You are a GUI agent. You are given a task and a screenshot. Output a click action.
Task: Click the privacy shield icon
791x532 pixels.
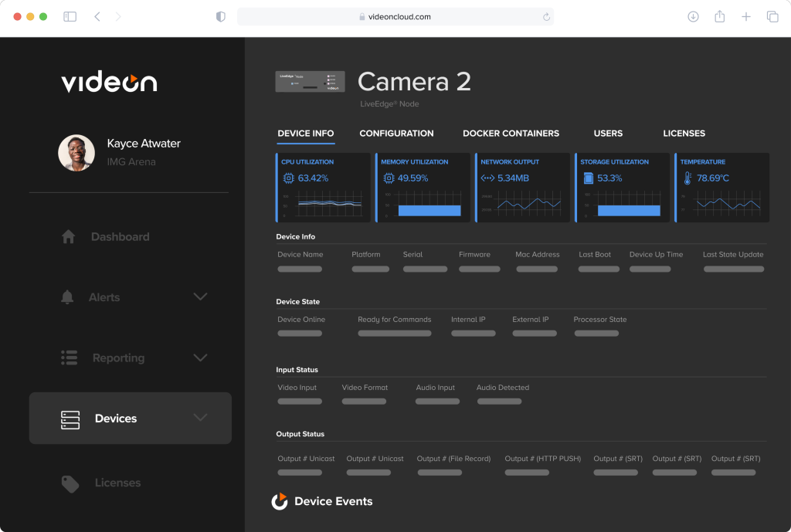(x=220, y=17)
